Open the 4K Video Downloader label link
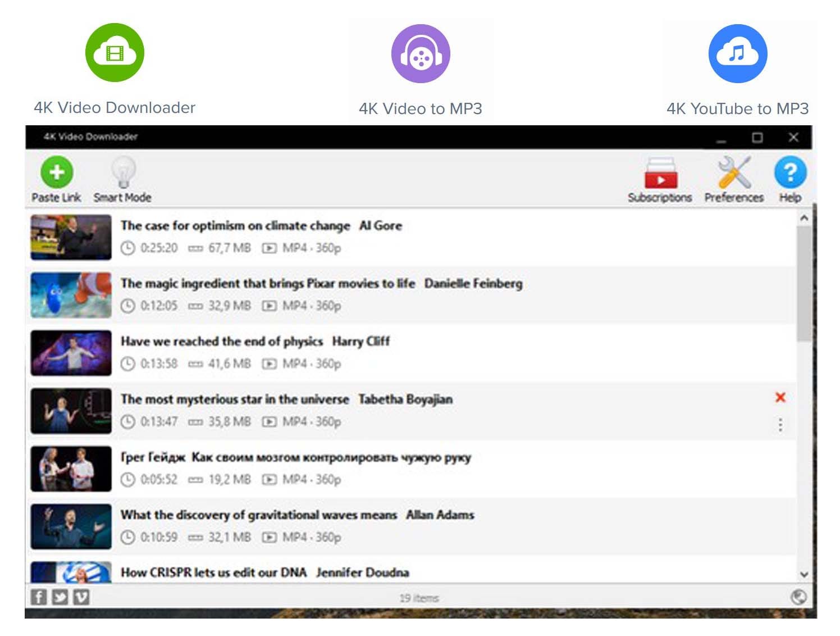Screen dimensions: 840x636 click(115, 107)
